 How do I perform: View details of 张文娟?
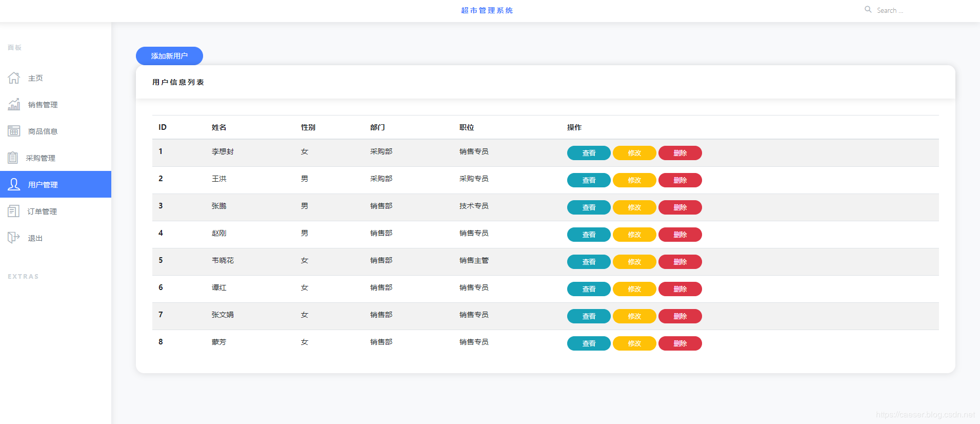[589, 316]
